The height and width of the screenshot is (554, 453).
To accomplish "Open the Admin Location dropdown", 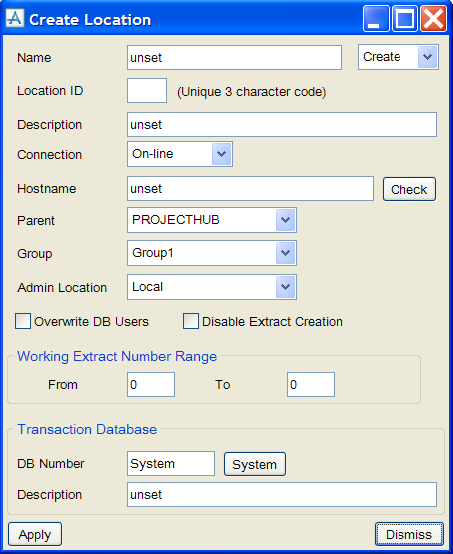I will point(212,287).
